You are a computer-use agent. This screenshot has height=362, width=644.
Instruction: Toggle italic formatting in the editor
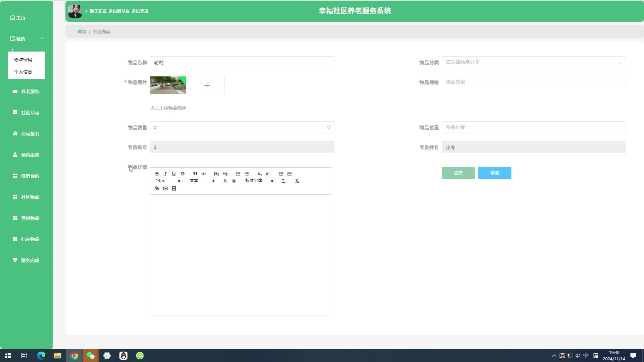point(165,174)
